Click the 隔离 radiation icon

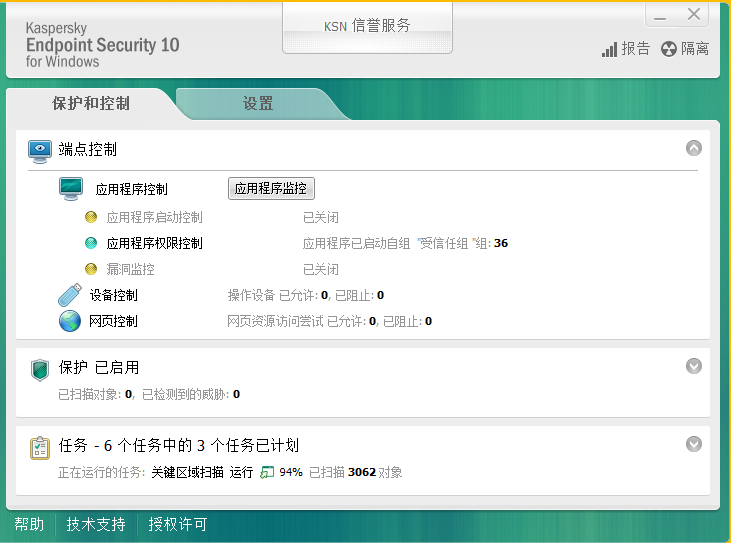pyautogui.click(x=669, y=49)
